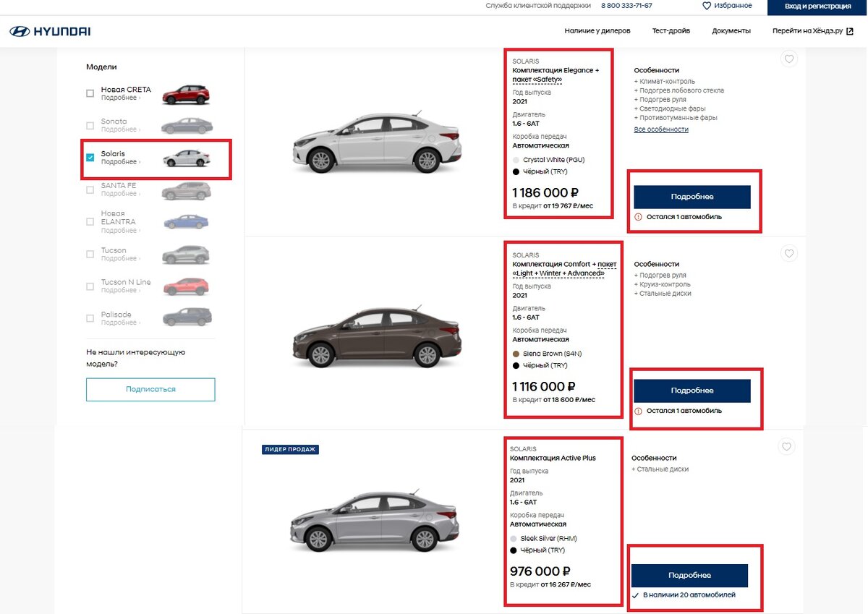Open Документы menu item

point(731,31)
